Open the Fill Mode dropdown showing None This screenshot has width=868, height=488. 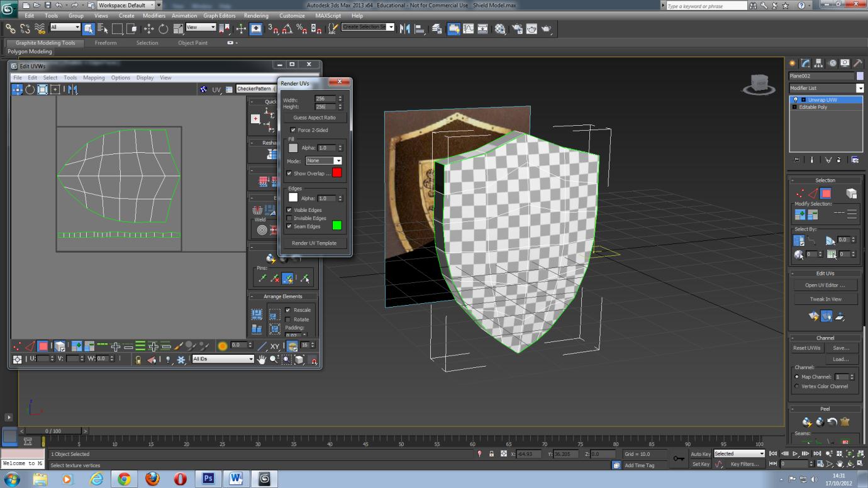coord(323,161)
